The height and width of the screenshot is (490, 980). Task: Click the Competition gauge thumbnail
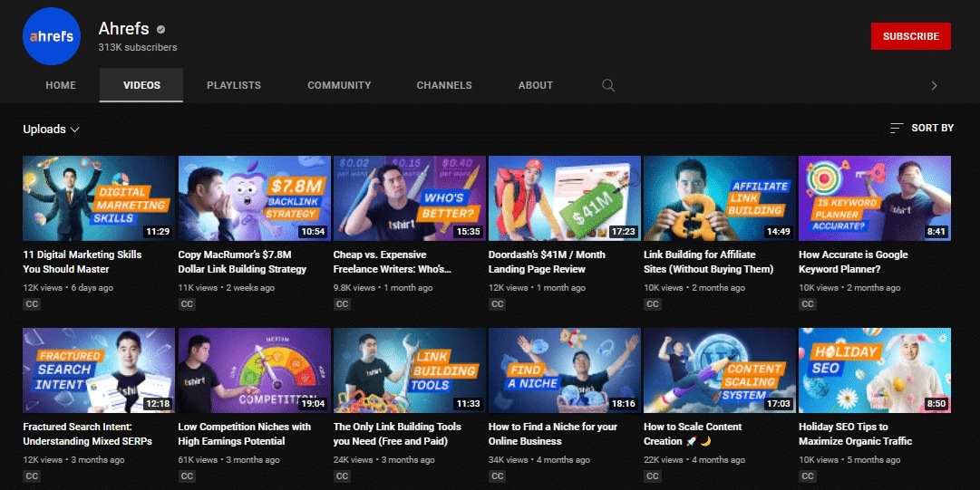click(255, 370)
